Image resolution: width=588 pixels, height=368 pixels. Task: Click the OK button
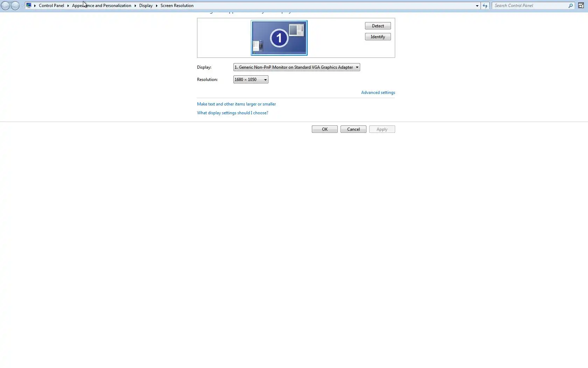[325, 129]
